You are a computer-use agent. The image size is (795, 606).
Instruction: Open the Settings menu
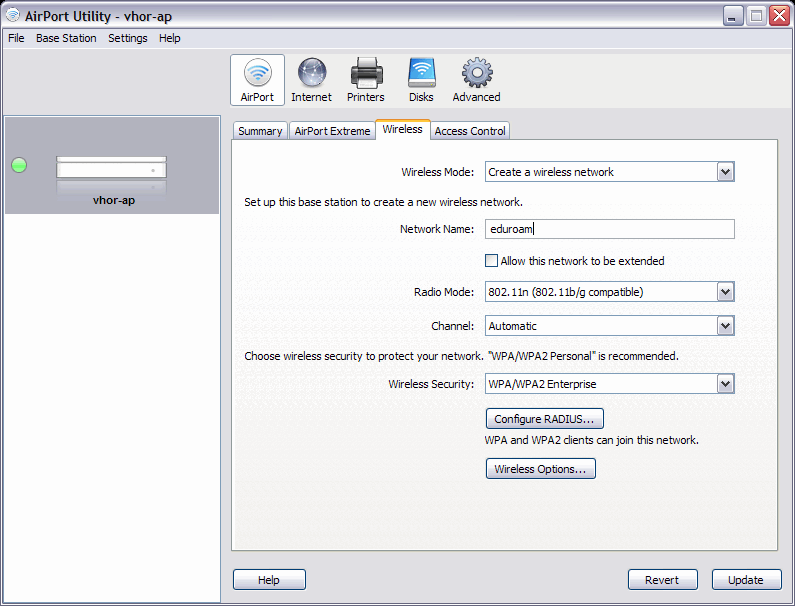click(128, 38)
